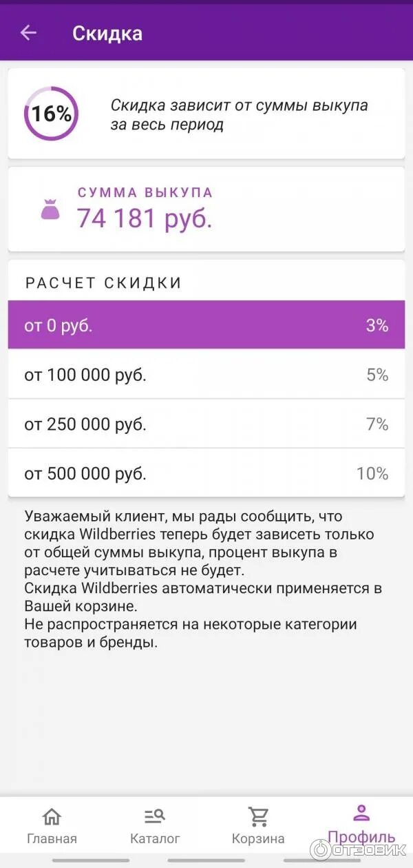Tap the back arrow icon
The width and height of the screenshot is (413, 868).
(x=28, y=32)
